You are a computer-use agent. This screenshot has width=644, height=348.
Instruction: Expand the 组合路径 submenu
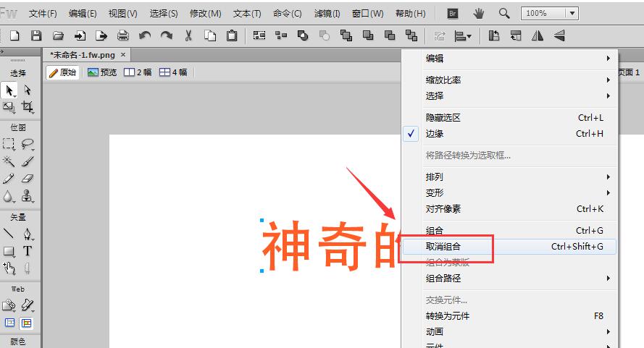[x=509, y=279]
